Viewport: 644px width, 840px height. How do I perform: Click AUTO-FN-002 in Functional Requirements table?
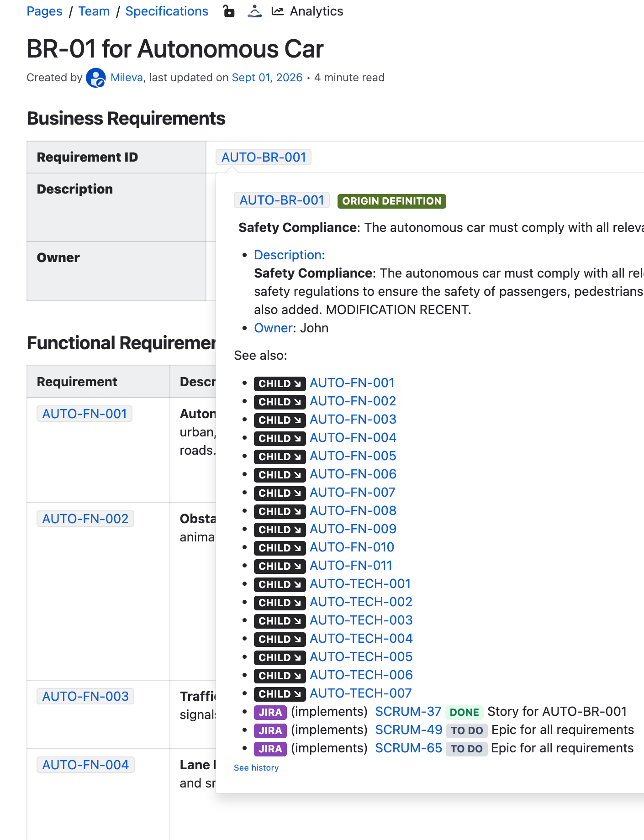(85, 519)
